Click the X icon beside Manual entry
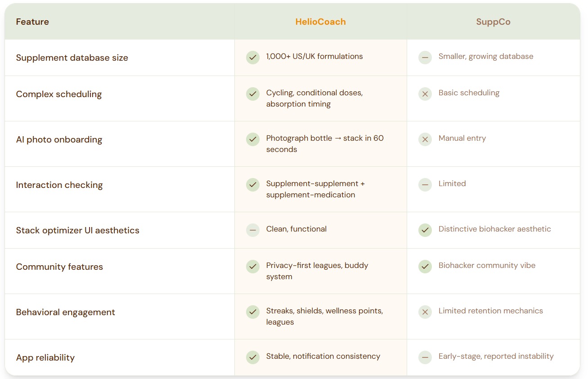The height and width of the screenshot is (379, 588). [425, 139]
